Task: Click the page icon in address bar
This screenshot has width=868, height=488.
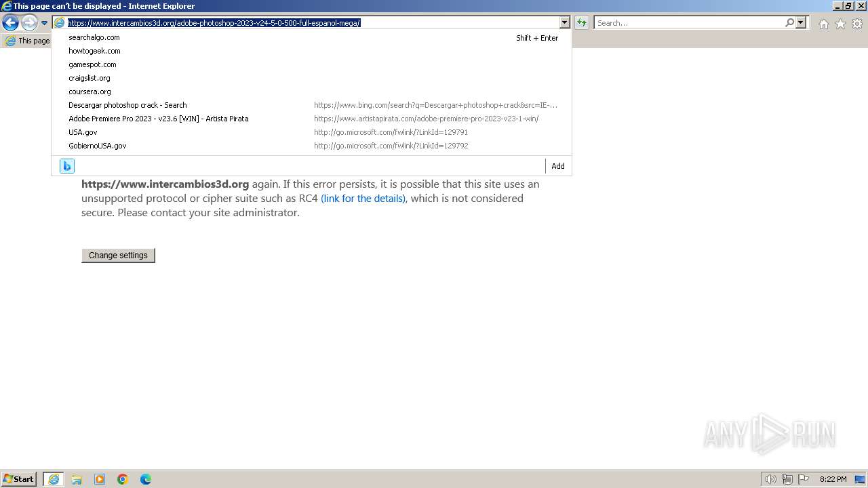Action: (x=60, y=23)
